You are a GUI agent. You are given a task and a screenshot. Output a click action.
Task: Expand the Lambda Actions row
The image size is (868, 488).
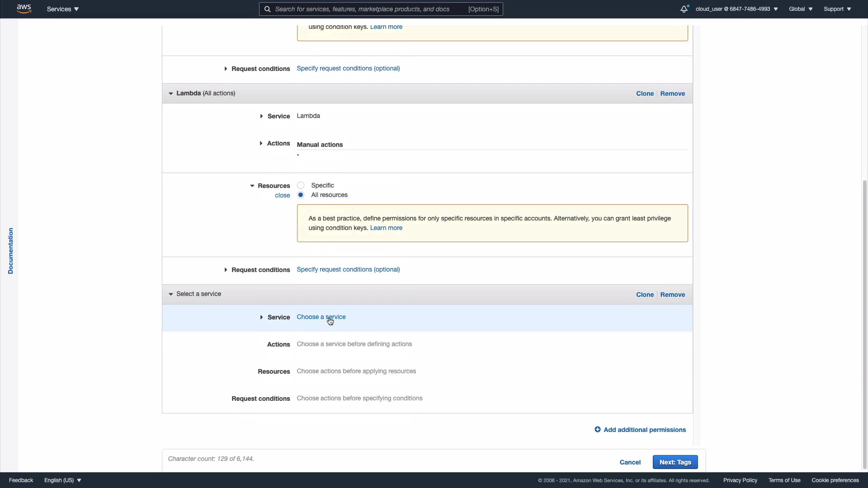(261, 143)
